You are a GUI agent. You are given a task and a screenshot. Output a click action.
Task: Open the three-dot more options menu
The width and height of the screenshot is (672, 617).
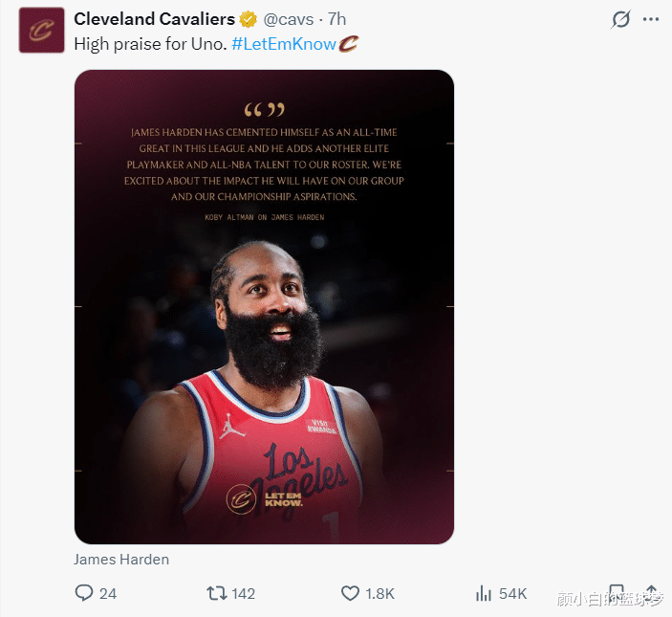(x=651, y=19)
